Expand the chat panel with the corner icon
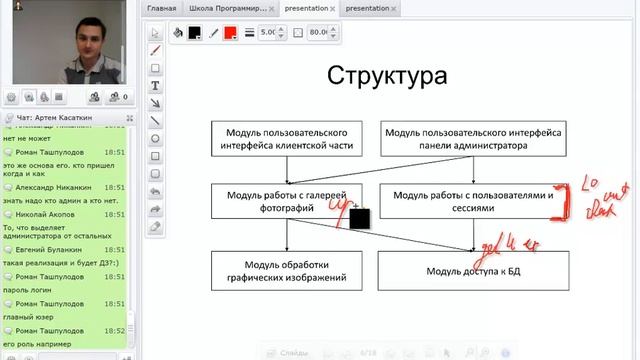Screen dimensions: 640x360 coord(130,118)
